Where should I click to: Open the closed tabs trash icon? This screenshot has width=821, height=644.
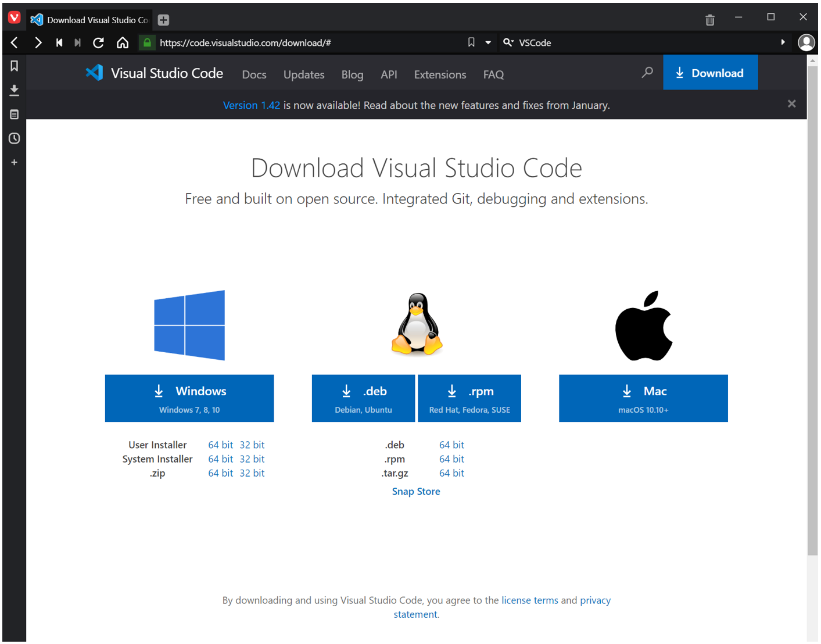(710, 20)
